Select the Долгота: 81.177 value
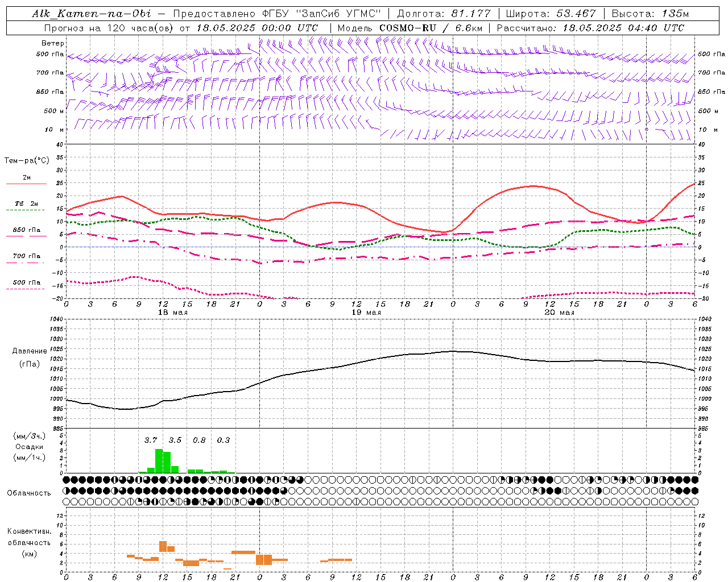Viewport: 728px width, 582px height. click(444, 14)
